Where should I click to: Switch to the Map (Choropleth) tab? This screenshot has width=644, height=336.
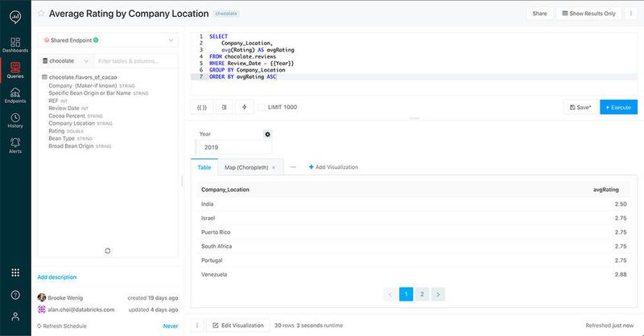246,167
